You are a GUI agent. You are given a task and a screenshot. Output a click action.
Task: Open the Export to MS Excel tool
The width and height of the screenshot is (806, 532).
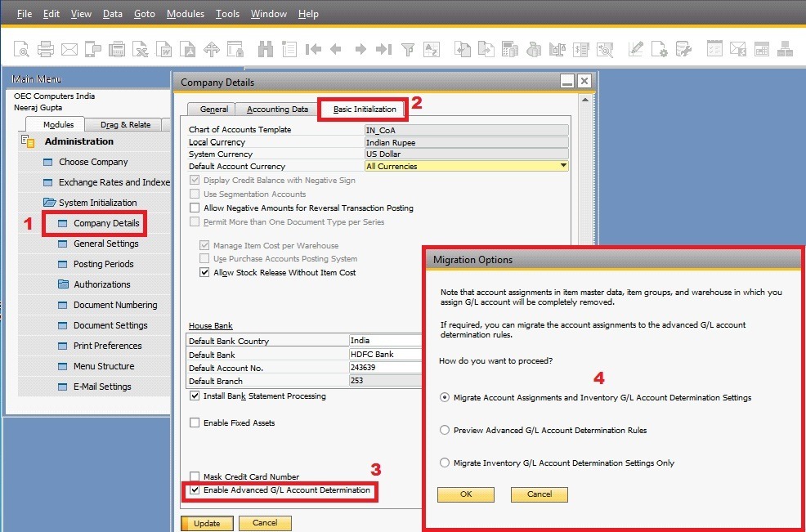point(140,49)
